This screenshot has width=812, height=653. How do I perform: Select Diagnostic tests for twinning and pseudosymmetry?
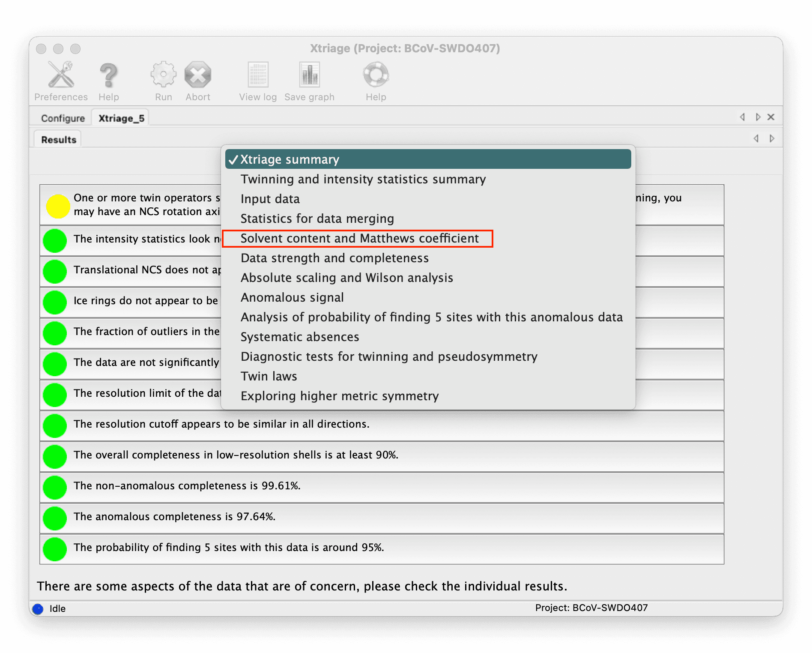pos(428,356)
